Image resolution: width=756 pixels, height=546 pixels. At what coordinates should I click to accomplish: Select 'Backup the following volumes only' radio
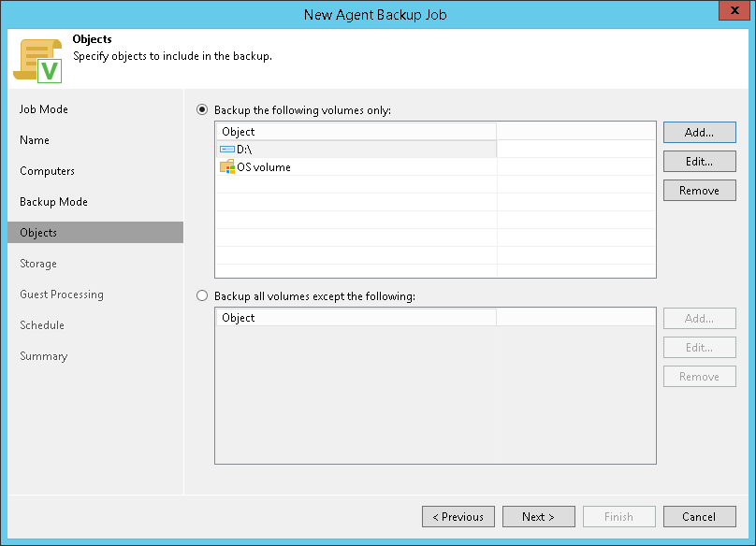202,109
